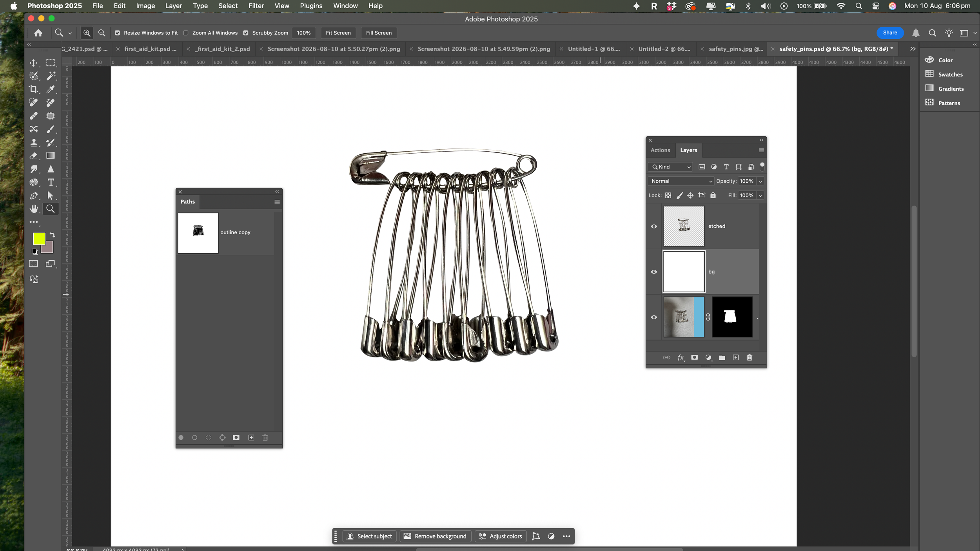Toggle lock all for the layer
Image resolution: width=980 pixels, height=551 pixels.
[713, 196]
